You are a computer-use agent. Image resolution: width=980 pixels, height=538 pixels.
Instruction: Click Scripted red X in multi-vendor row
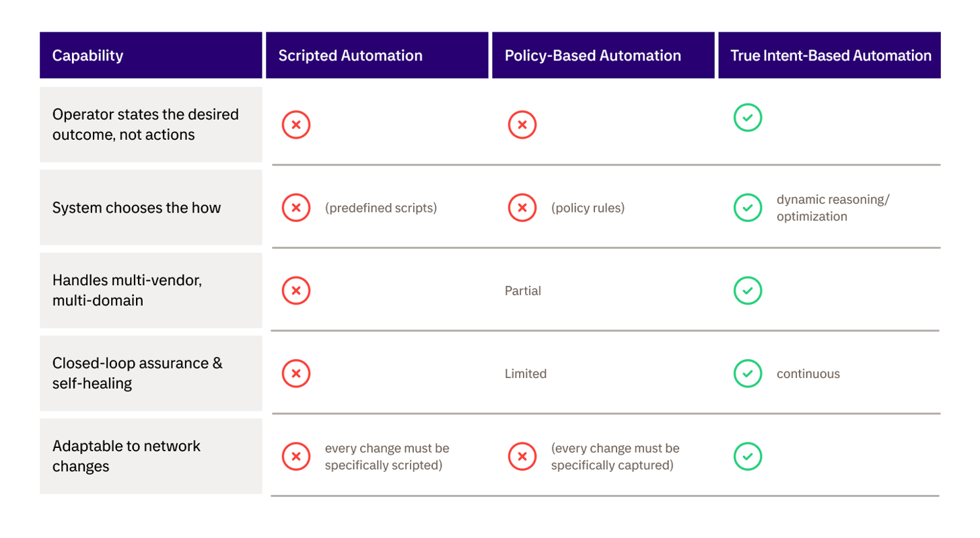click(296, 291)
